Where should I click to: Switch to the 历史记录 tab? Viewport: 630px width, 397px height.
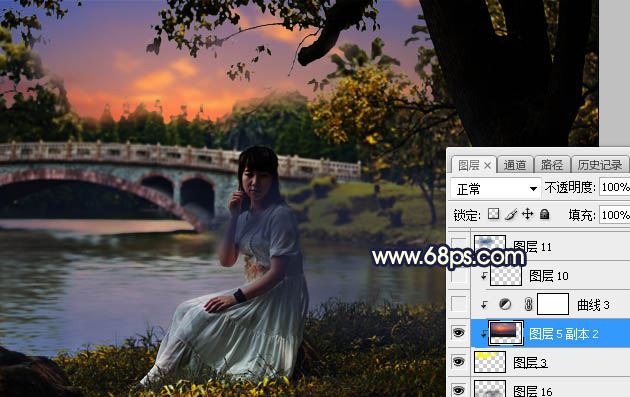point(600,165)
